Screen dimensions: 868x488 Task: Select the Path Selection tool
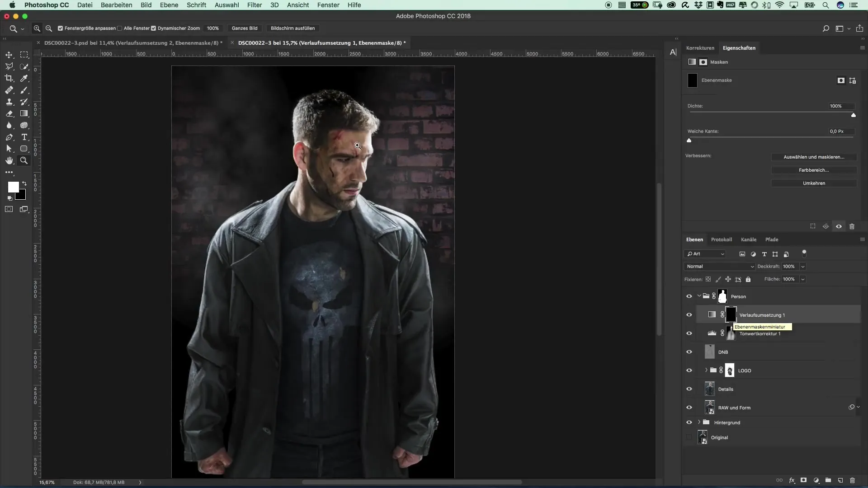point(9,149)
